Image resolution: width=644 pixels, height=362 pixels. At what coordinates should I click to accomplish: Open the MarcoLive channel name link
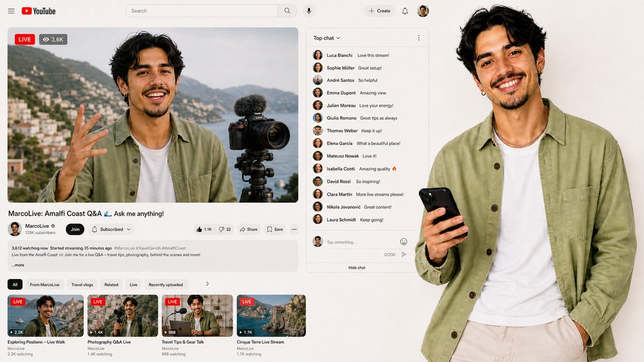click(x=37, y=226)
